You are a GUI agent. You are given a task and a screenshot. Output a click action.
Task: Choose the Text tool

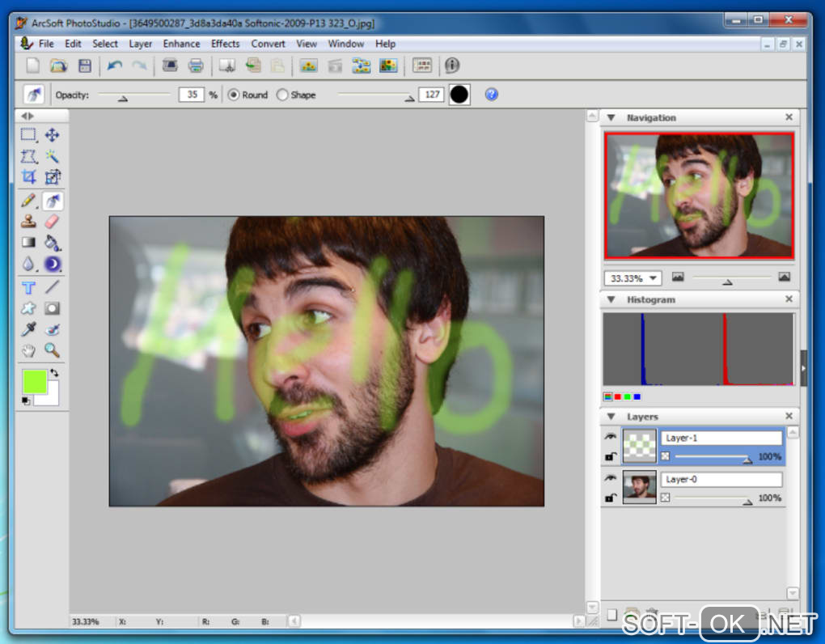point(29,287)
